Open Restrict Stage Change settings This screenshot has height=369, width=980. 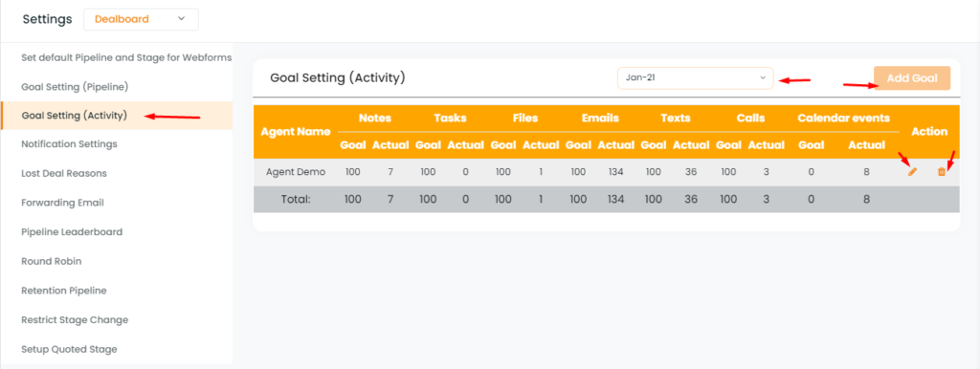(75, 319)
